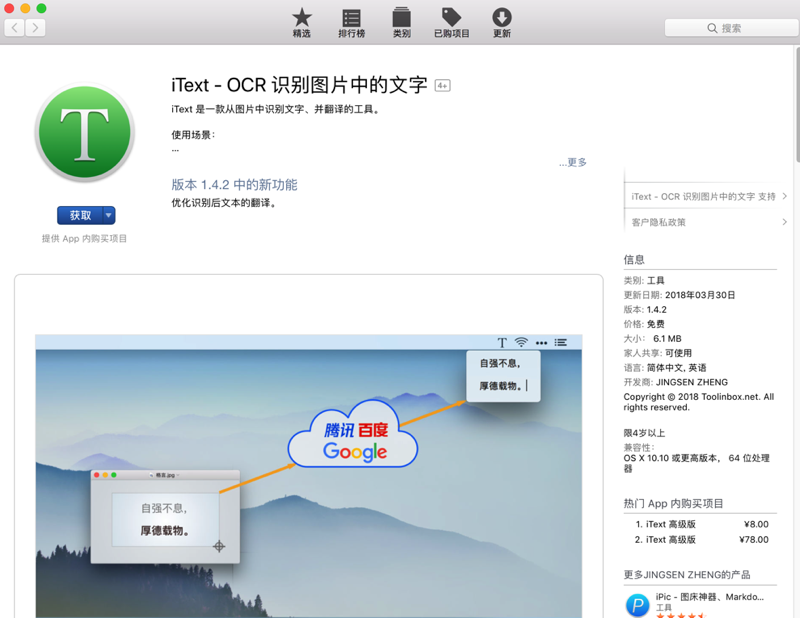
Task: Click the app title iText - OCR 识别图片中的文字
Action: pyautogui.click(x=299, y=85)
